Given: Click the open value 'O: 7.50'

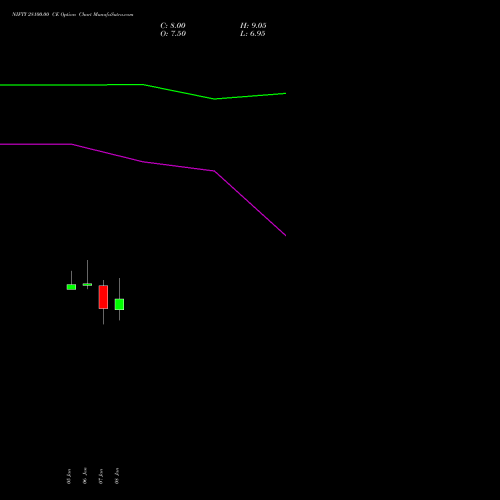Looking at the screenshot, I should point(173,34).
